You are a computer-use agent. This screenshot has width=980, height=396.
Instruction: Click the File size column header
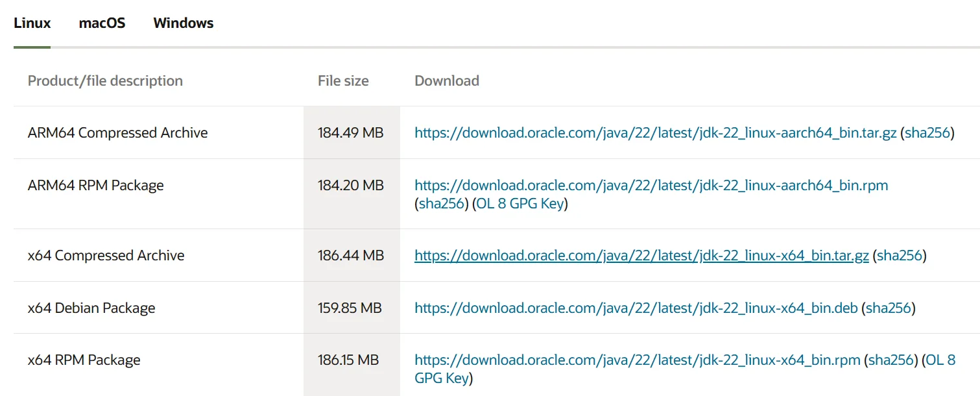click(x=343, y=81)
